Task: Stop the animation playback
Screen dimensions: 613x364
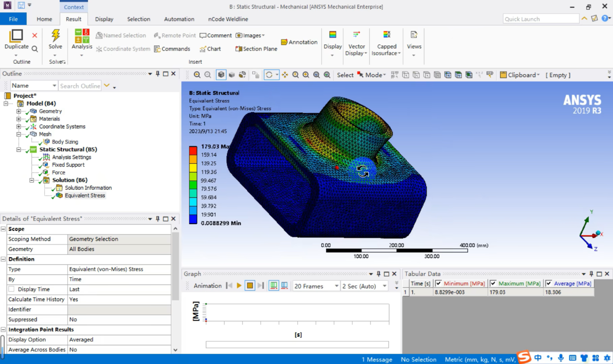Action: click(x=250, y=286)
